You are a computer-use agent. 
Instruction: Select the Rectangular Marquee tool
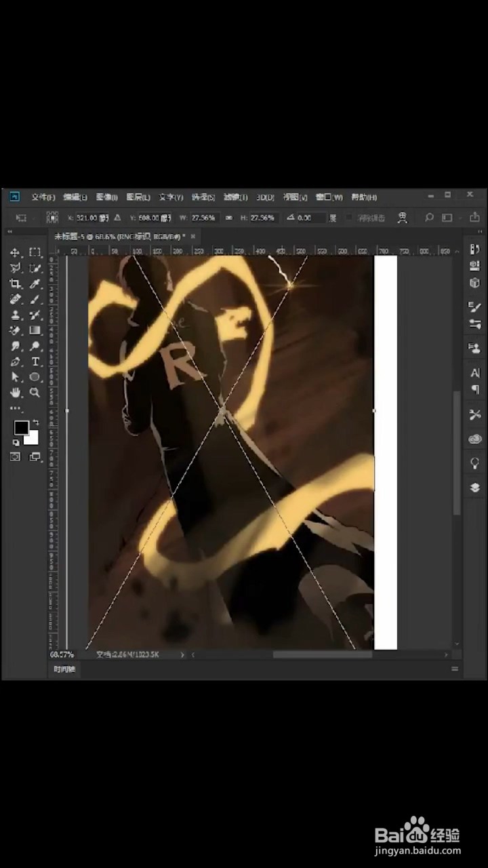(x=35, y=252)
